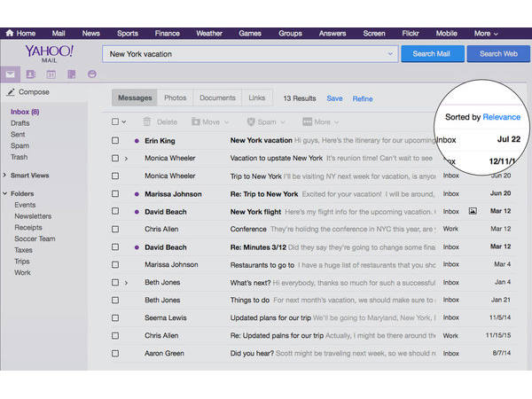
Task: Open the Trips folder
Action: 22,262
